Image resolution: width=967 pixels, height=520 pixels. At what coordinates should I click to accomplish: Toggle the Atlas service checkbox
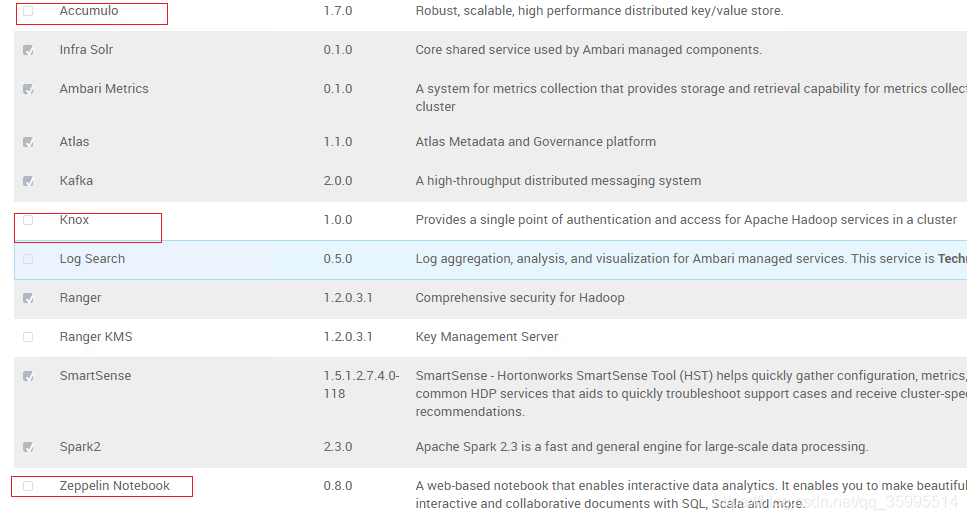pos(28,142)
